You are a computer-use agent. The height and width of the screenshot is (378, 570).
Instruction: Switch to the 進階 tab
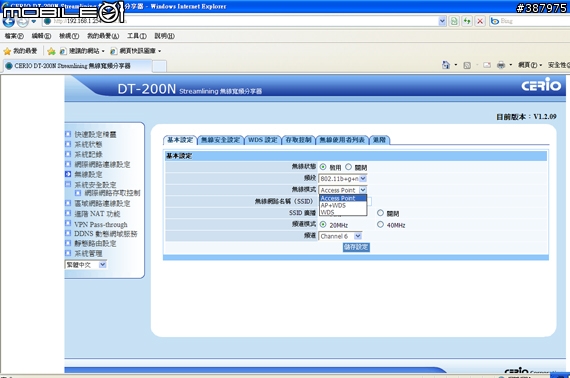379,140
